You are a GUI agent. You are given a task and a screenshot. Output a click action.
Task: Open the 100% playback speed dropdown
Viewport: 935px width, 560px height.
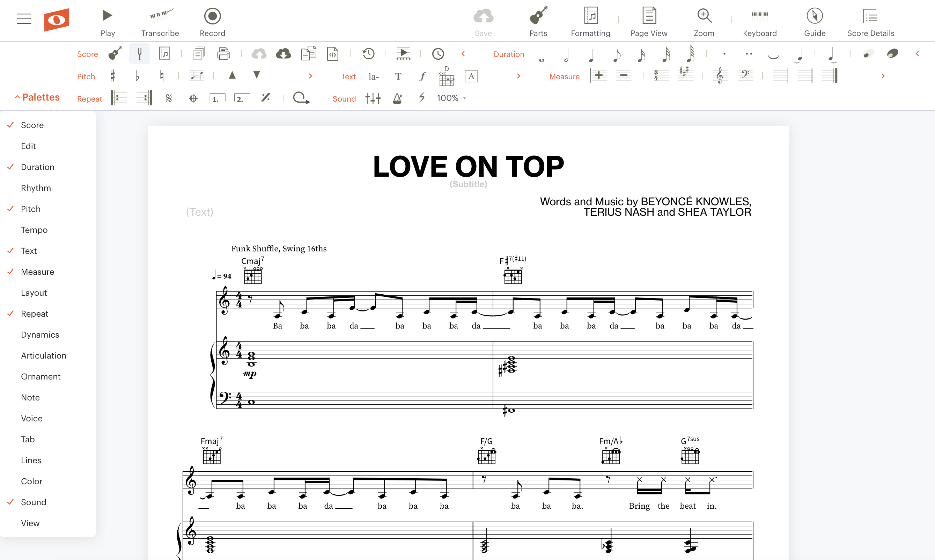point(452,98)
